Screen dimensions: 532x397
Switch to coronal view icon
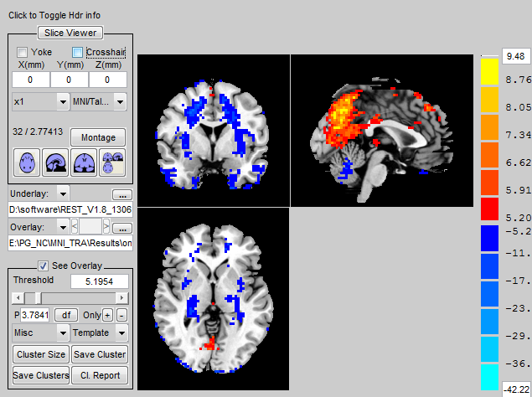[84, 162]
